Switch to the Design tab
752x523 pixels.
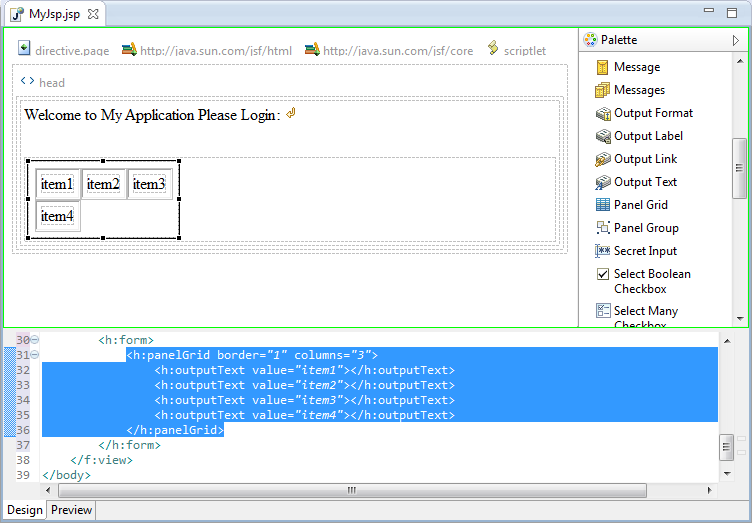coord(25,510)
